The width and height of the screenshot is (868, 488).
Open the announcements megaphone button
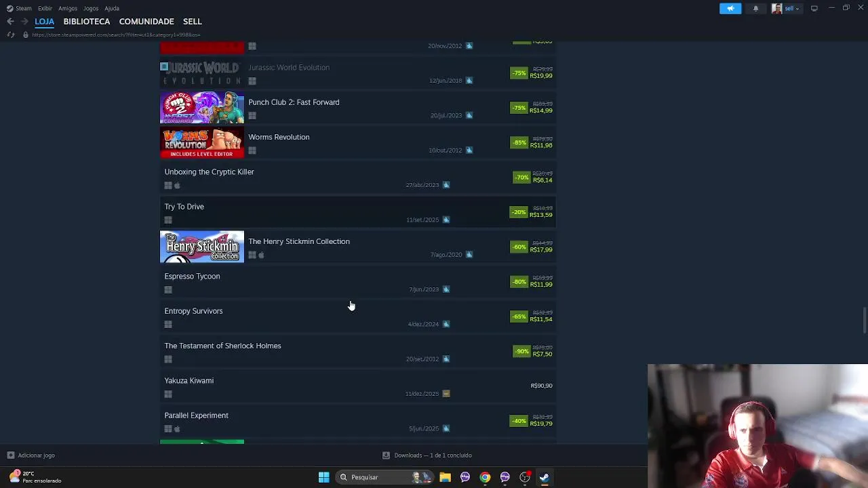point(730,8)
